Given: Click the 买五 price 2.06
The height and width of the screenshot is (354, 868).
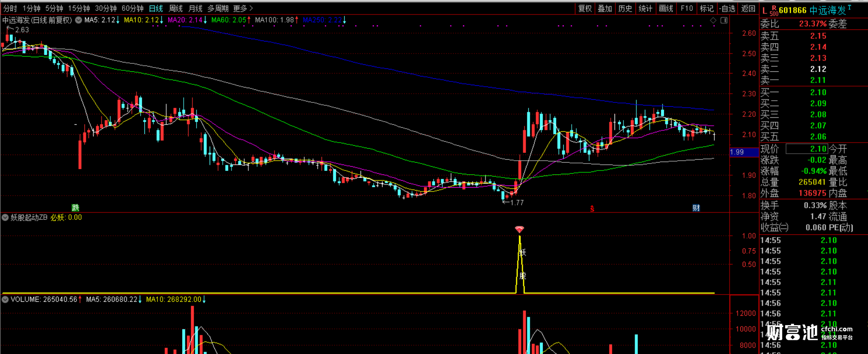Looking at the screenshot, I should click(x=818, y=136).
